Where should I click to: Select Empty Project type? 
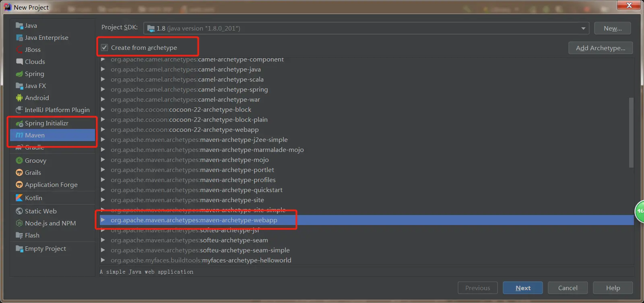(x=53, y=249)
